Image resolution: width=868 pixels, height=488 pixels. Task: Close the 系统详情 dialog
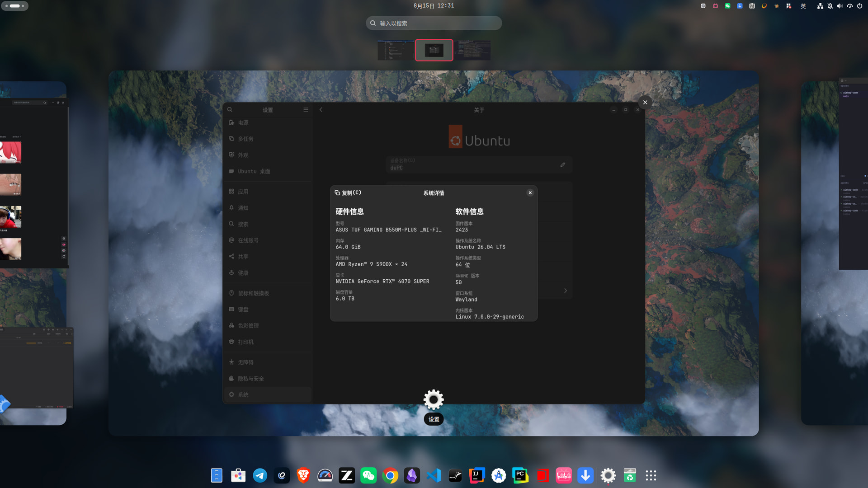pos(530,193)
